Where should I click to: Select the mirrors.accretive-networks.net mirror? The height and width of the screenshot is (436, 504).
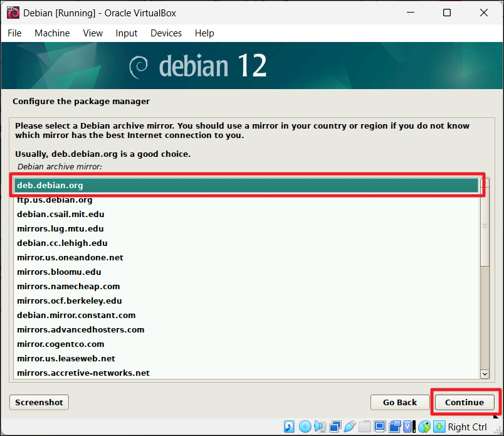tap(246, 373)
